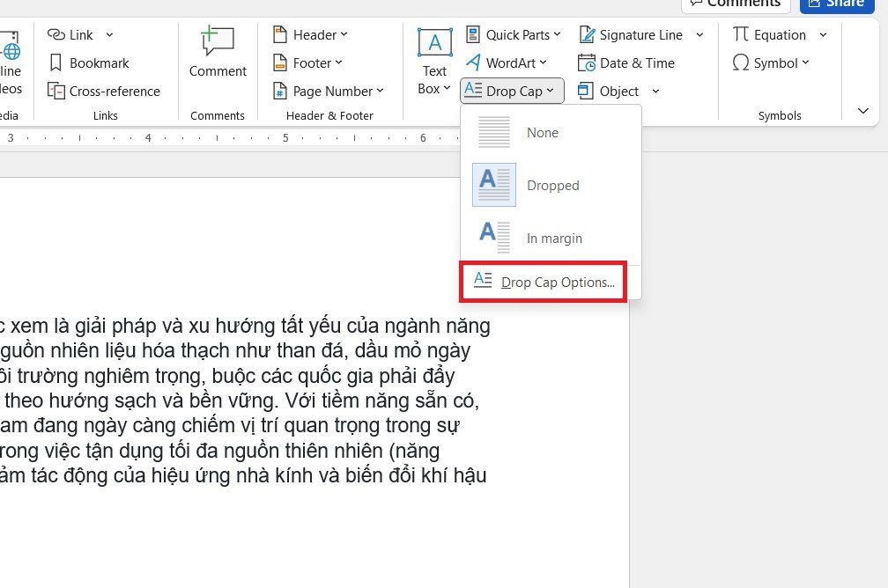The height and width of the screenshot is (588, 888).
Task: Expand the Footer dropdown
Action: coord(307,63)
